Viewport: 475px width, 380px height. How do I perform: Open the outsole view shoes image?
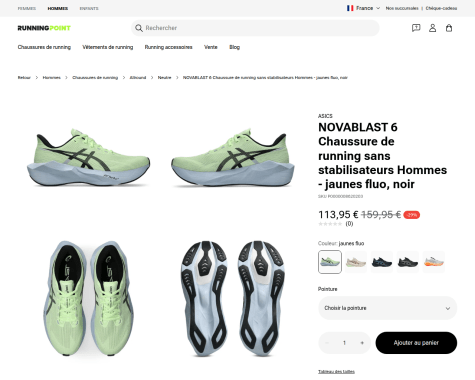[233, 298]
